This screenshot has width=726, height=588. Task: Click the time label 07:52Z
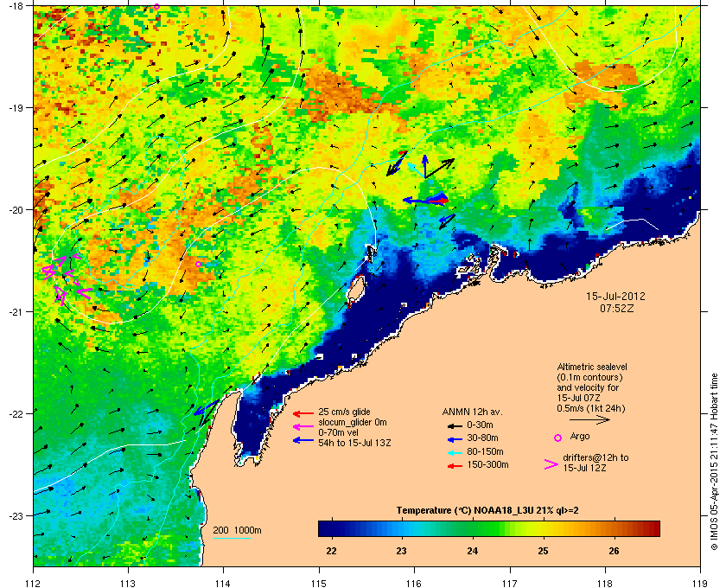(617, 308)
